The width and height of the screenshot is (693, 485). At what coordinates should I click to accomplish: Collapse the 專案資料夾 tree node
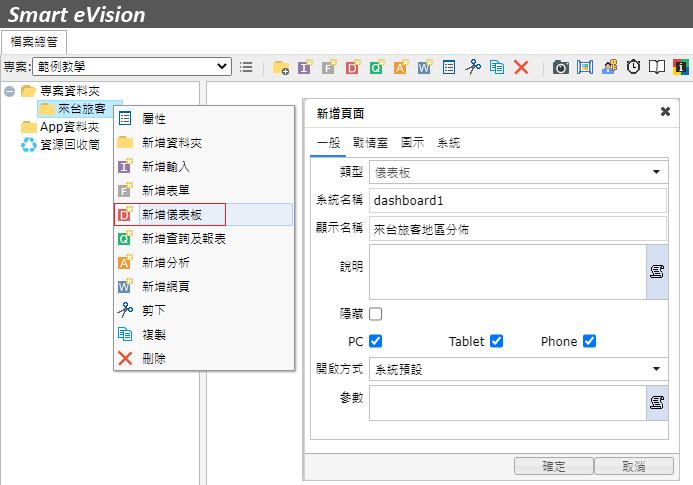9,91
